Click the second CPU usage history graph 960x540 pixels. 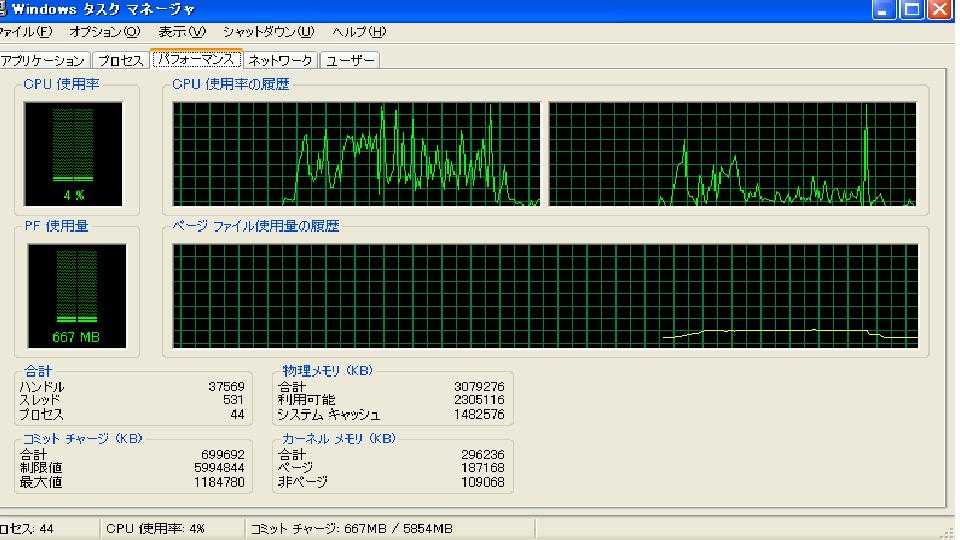(x=732, y=154)
